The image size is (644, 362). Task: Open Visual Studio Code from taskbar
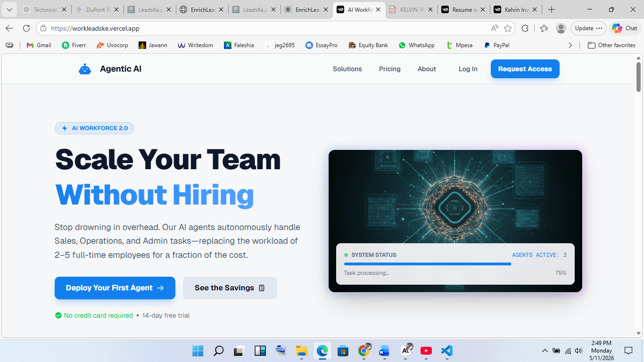tap(446, 351)
